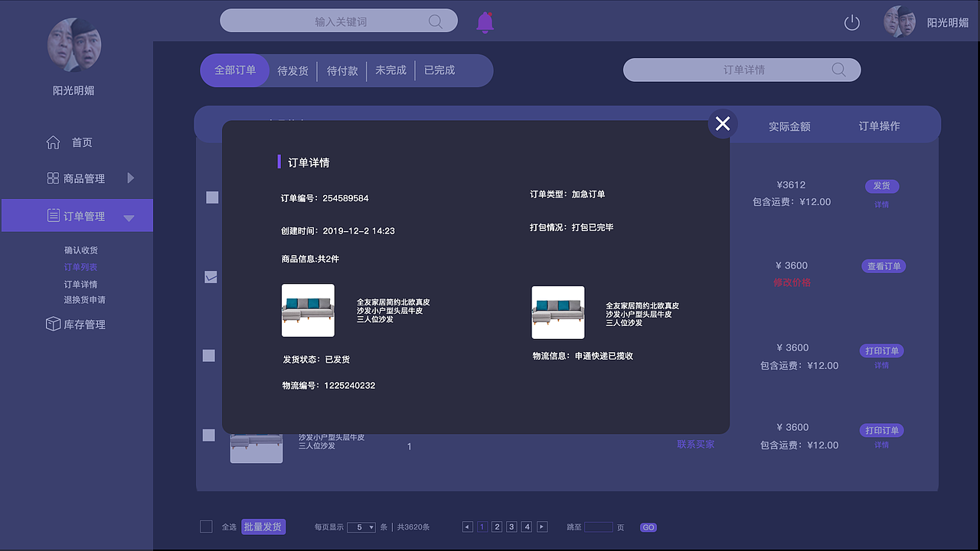Click the keyword search magnifier icon

coord(436,21)
